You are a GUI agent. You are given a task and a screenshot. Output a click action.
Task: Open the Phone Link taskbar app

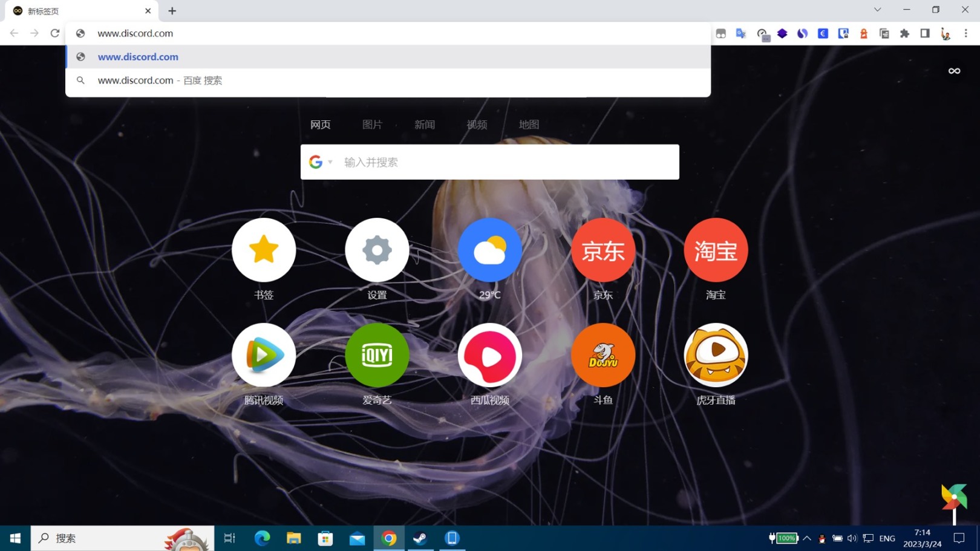click(x=452, y=538)
